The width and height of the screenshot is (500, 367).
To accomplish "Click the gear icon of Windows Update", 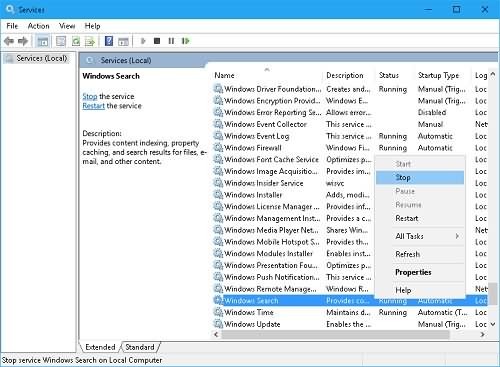I will 218,324.
